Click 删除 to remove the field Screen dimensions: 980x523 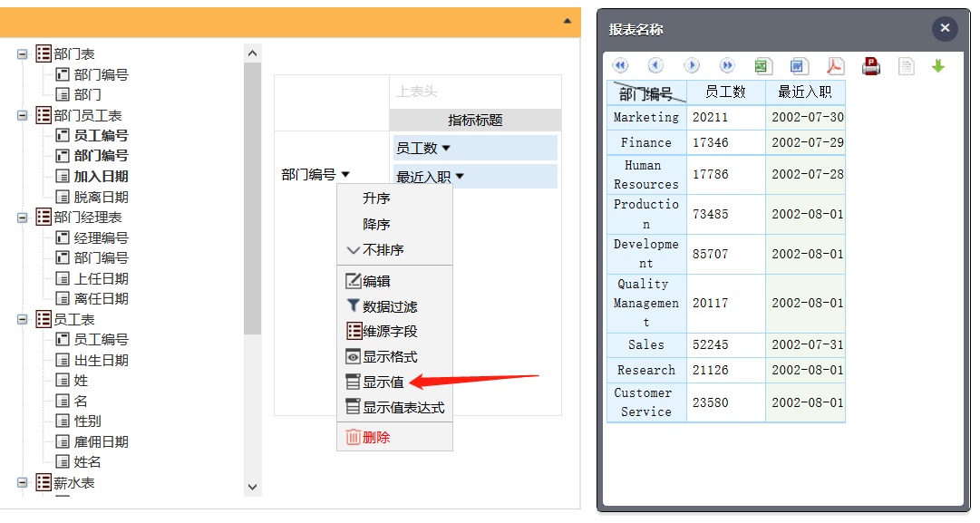[376, 437]
